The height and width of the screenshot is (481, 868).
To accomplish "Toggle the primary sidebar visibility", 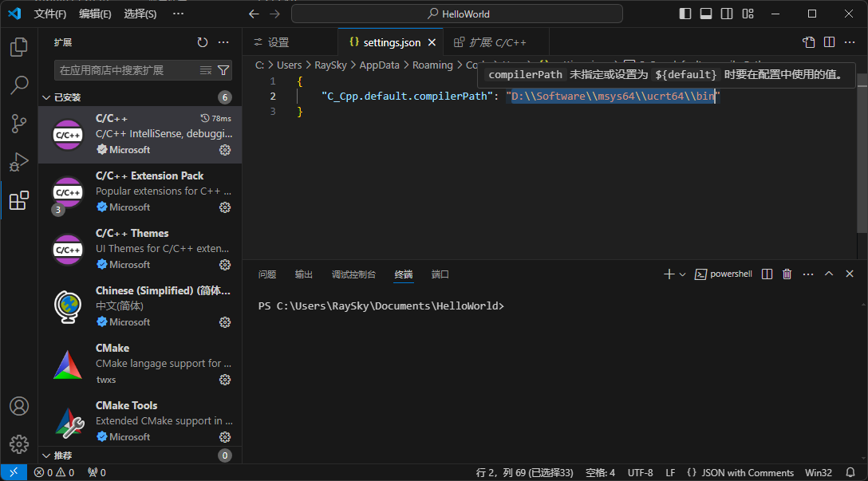I will tap(685, 14).
